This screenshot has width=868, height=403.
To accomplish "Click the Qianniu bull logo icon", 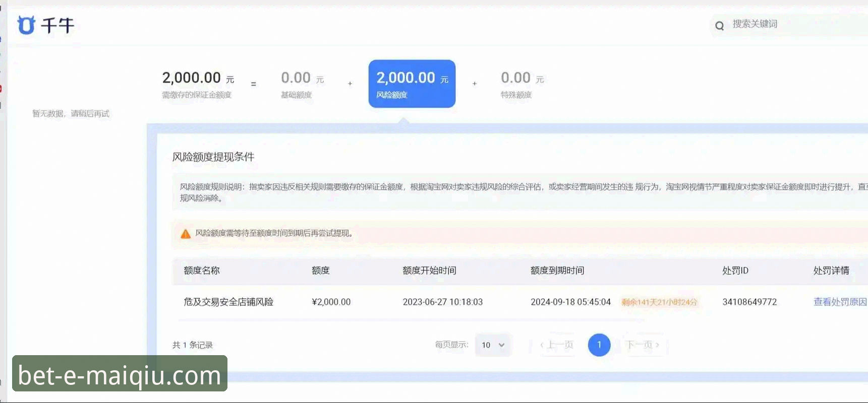I will click(x=26, y=25).
